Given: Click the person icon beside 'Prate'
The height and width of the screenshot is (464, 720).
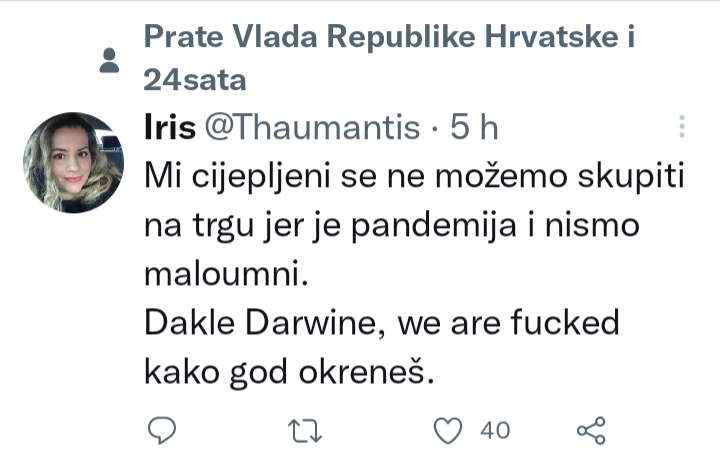Looking at the screenshot, I should coord(111,62).
